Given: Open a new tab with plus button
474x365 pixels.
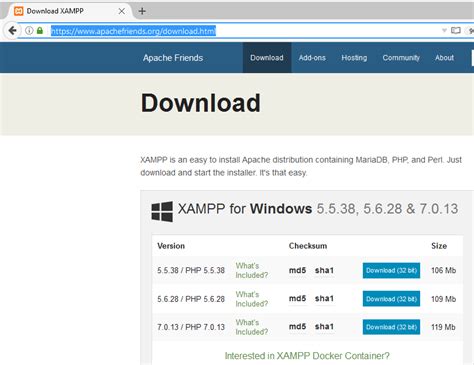Looking at the screenshot, I should [x=142, y=11].
